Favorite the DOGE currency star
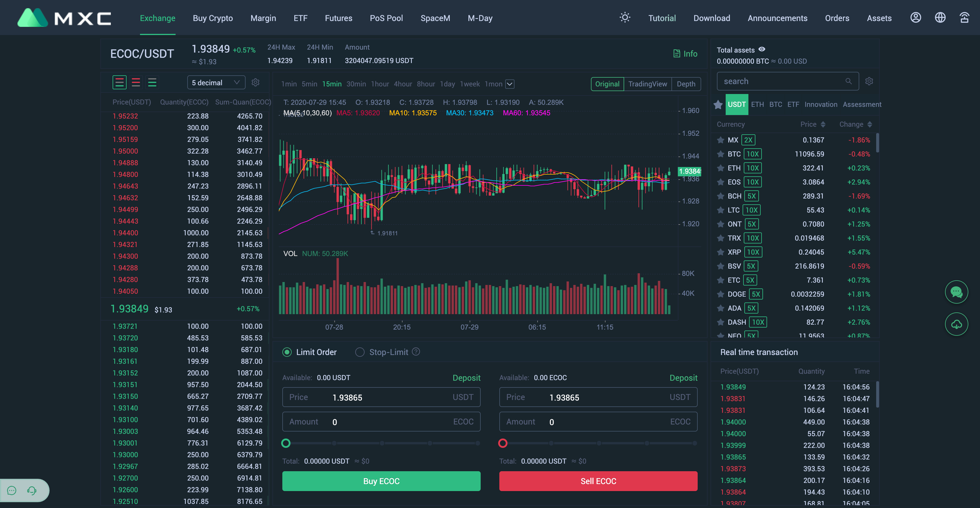 click(x=720, y=294)
